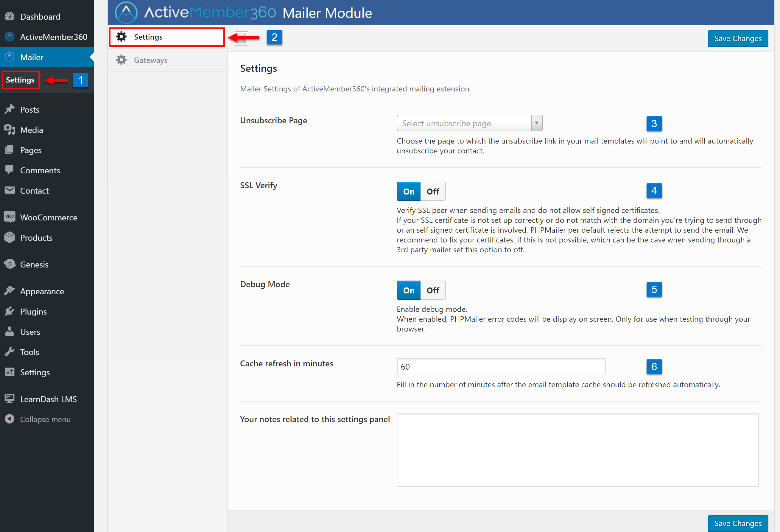Click the Media library icon
The height and width of the screenshot is (532, 780).
coord(10,130)
